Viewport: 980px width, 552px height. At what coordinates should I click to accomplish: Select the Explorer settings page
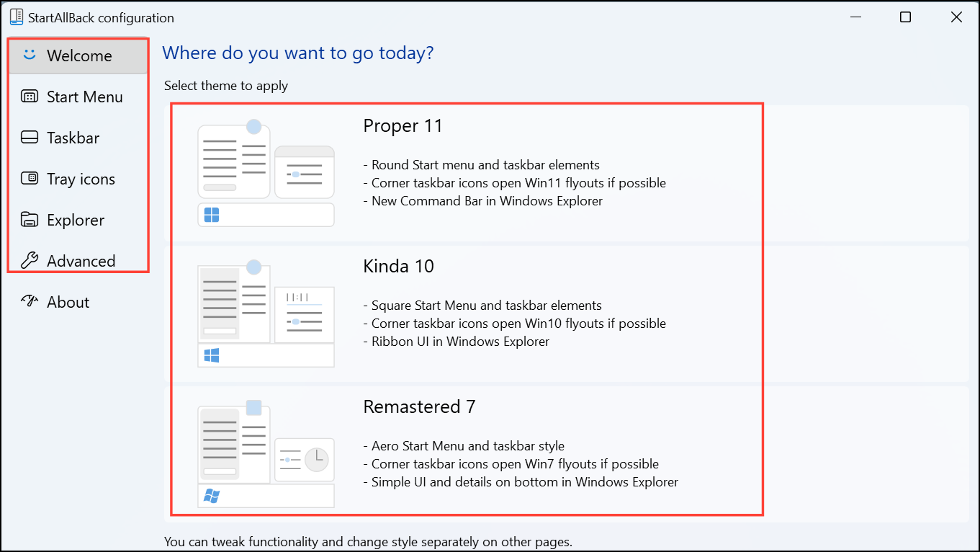(78, 220)
